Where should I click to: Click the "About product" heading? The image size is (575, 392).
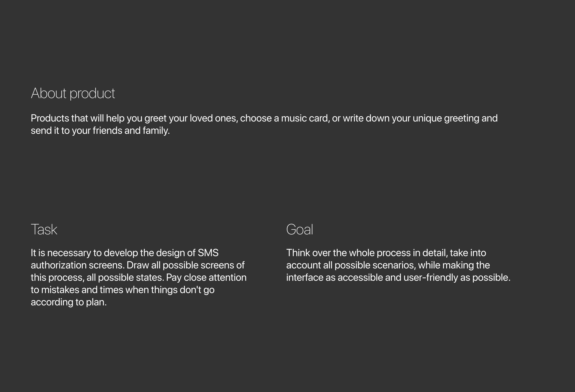pos(73,94)
